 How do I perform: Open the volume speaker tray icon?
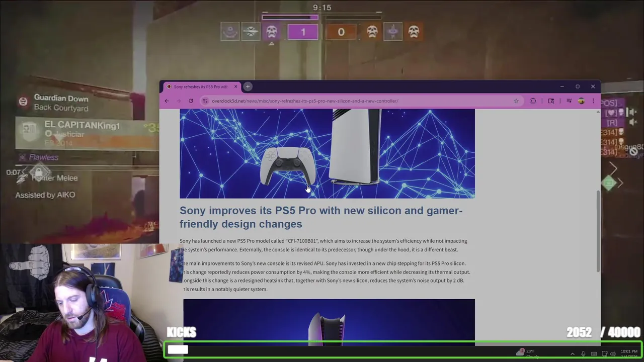[x=613, y=354]
